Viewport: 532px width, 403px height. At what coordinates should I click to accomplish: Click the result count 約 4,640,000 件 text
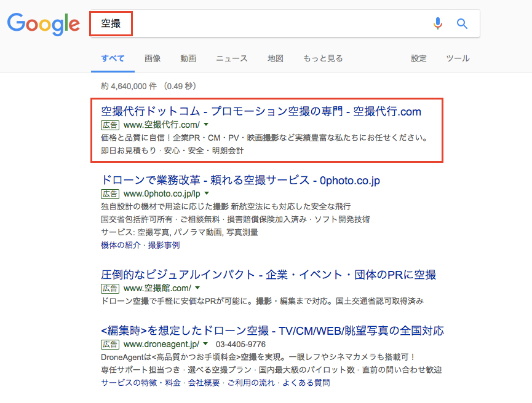(x=129, y=86)
